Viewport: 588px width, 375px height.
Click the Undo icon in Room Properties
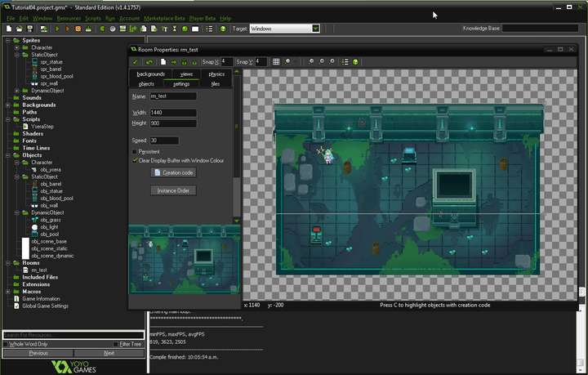(x=149, y=62)
